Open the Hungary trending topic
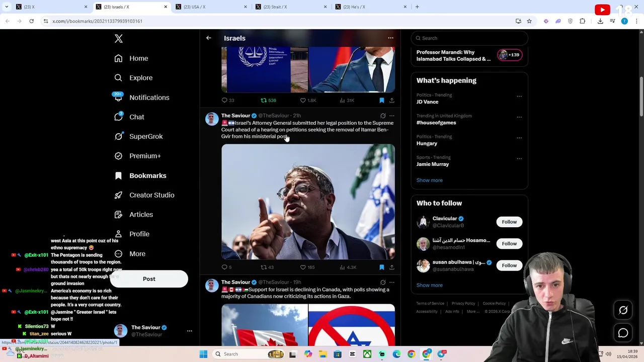 [427, 144]
